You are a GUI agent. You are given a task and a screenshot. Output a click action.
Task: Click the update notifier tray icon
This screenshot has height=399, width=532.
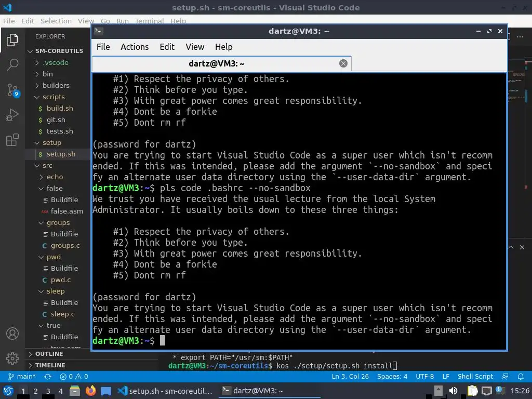[499, 391]
